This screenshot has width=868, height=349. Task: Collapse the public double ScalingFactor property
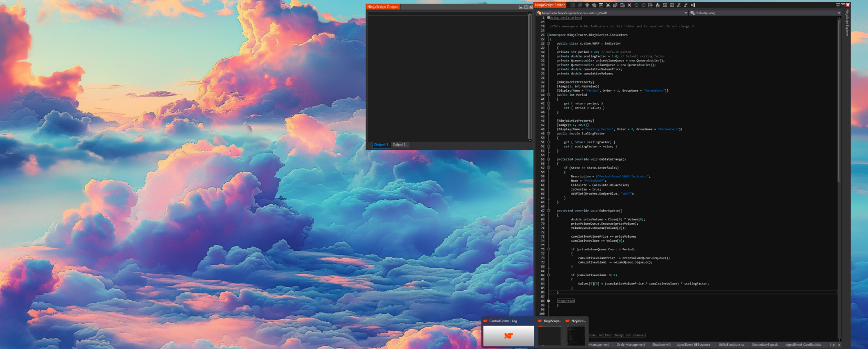549,133
